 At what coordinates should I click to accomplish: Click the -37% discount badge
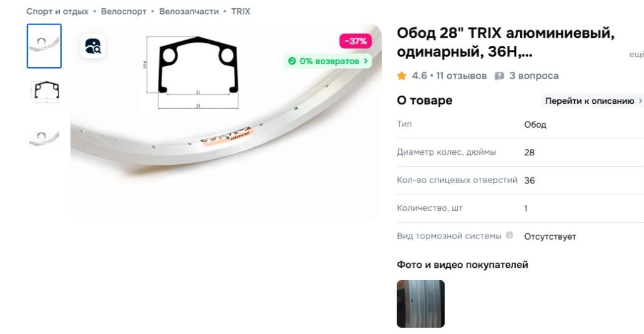click(x=355, y=41)
